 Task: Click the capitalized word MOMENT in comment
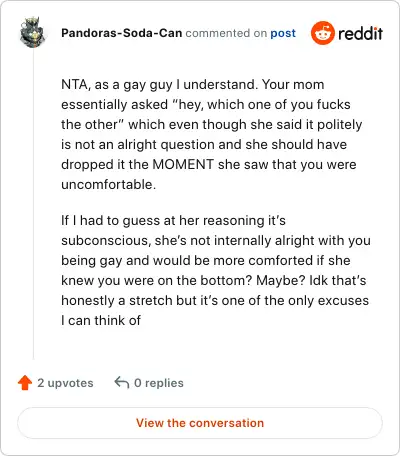183,164
